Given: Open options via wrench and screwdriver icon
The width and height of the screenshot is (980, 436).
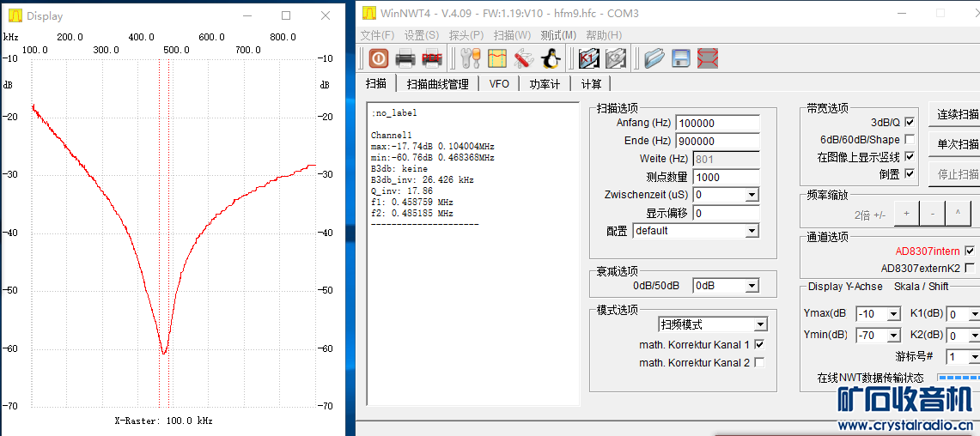Looking at the screenshot, I should (x=471, y=58).
